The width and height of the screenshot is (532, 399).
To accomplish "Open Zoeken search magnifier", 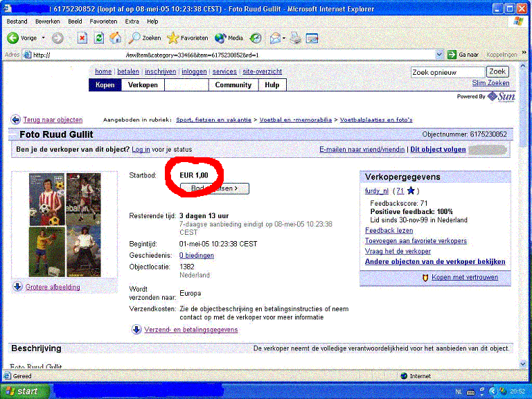I will click(145, 38).
